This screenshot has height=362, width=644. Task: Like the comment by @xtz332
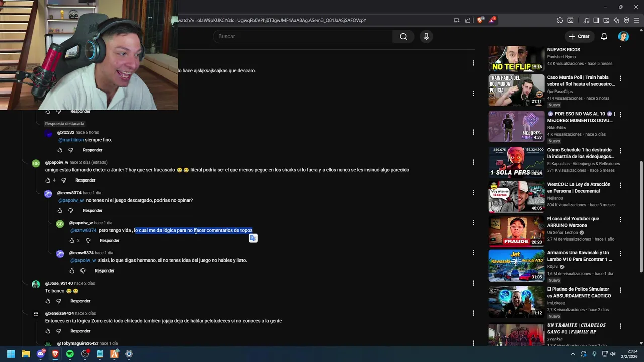click(x=60, y=150)
